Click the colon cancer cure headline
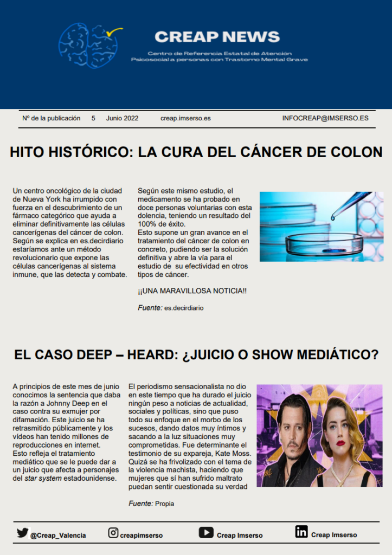 pyautogui.click(x=196, y=152)
